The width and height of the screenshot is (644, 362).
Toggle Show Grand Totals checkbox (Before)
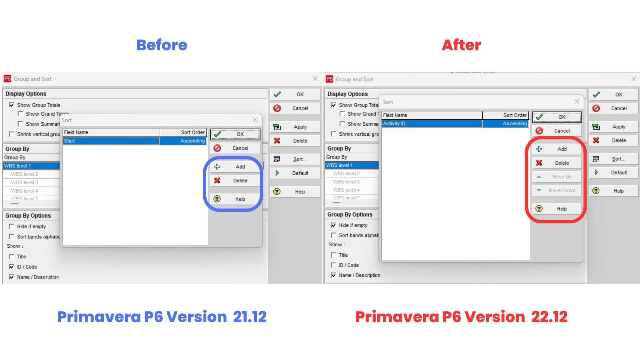21,114
